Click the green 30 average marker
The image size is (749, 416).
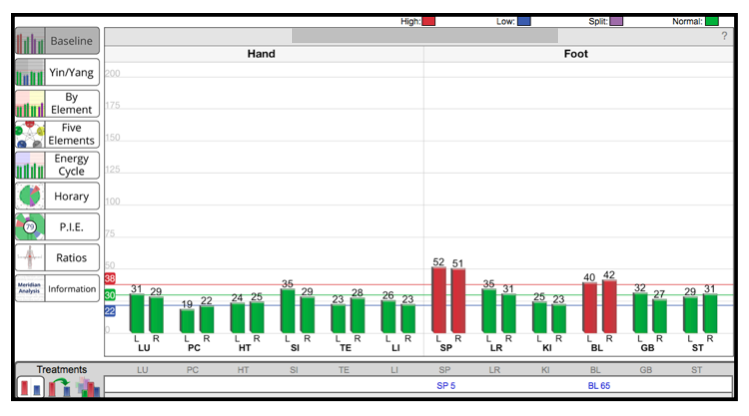click(x=110, y=295)
